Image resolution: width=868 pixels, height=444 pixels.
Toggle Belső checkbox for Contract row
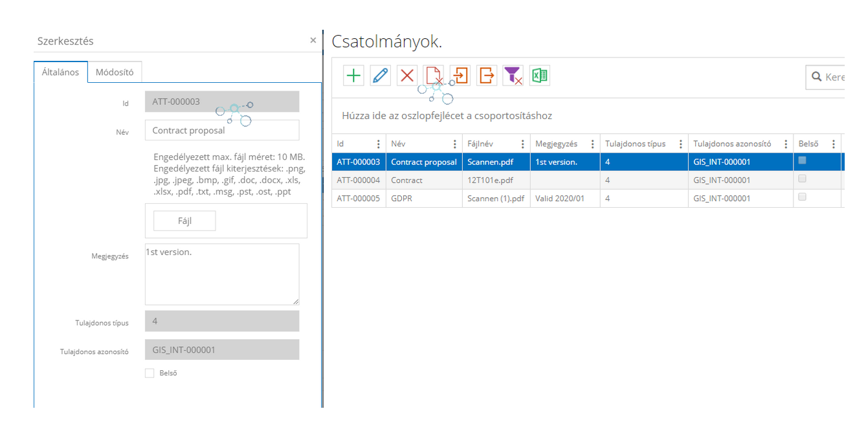pyautogui.click(x=802, y=179)
